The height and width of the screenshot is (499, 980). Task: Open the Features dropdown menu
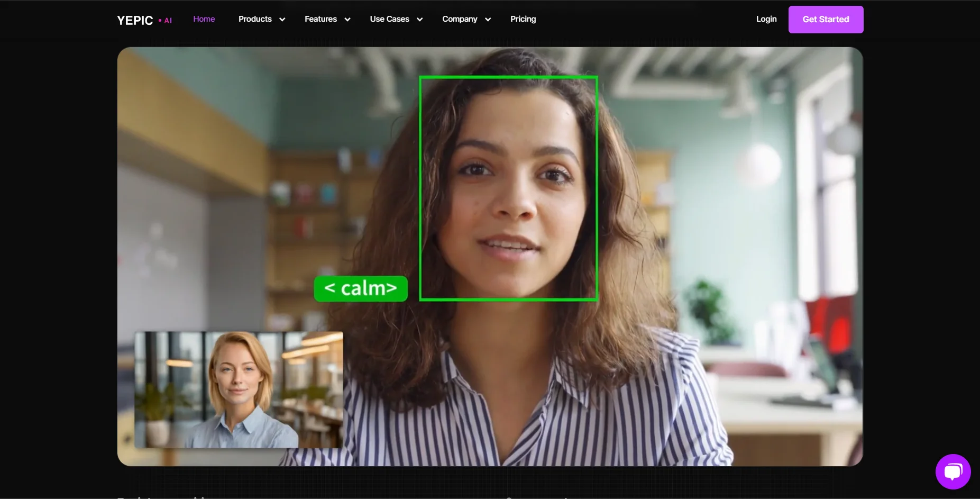pyautogui.click(x=321, y=19)
